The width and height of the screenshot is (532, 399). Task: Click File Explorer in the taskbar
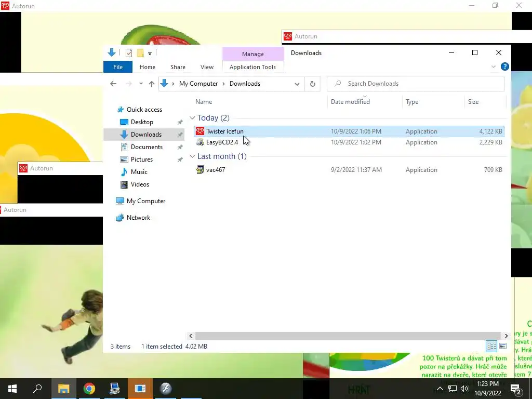[63, 389]
